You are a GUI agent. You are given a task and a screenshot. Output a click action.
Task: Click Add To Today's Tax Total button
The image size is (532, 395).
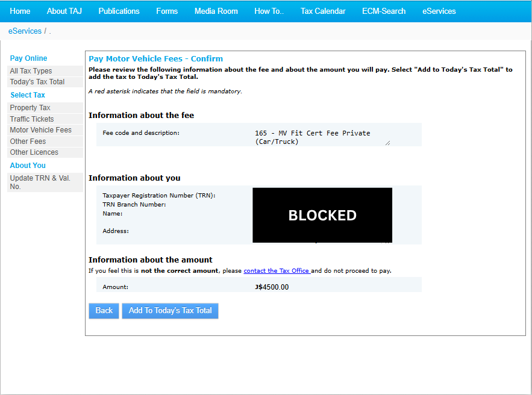pos(170,311)
